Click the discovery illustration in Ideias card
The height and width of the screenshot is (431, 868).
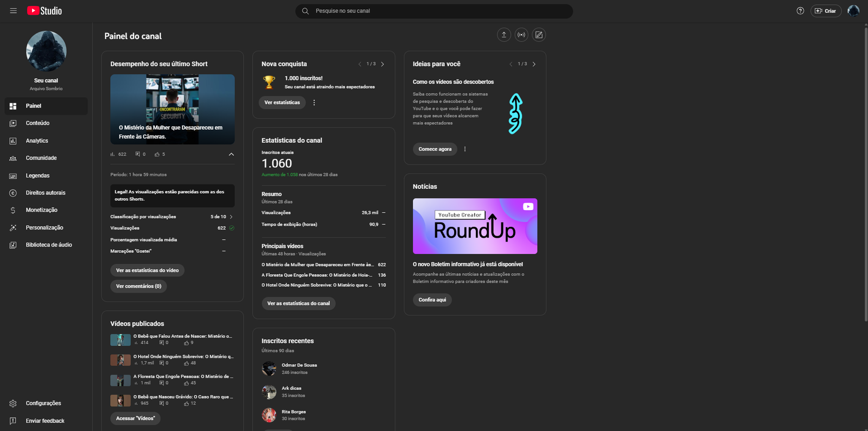tap(515, 113)
